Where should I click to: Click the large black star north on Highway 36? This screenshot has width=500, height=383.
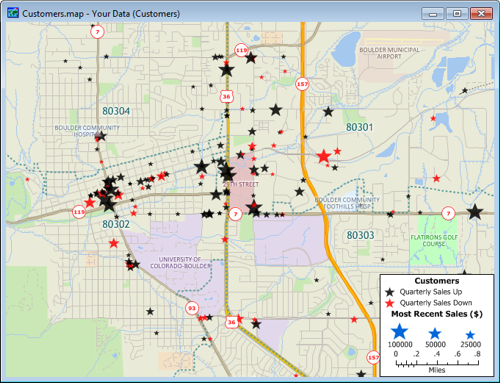[x=227, y=70]
